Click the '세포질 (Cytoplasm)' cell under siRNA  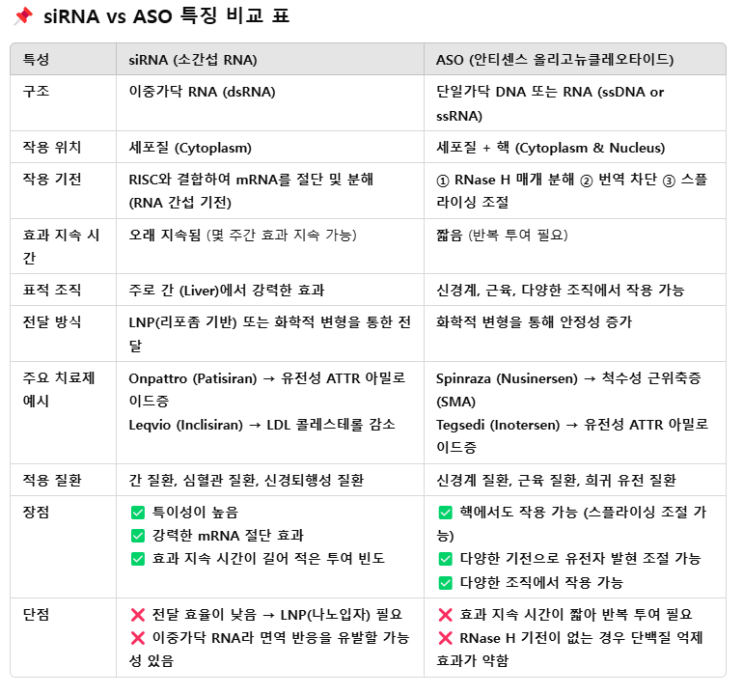point(190,147)
